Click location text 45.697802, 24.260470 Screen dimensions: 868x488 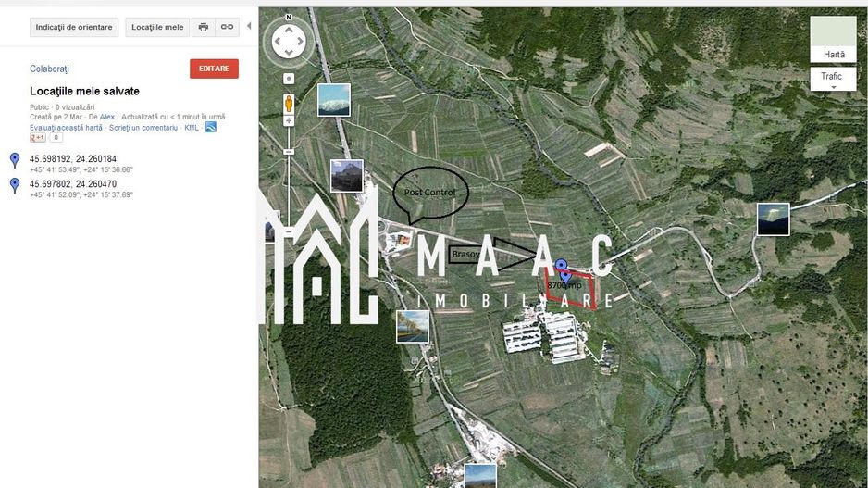(x=73, y=184)
